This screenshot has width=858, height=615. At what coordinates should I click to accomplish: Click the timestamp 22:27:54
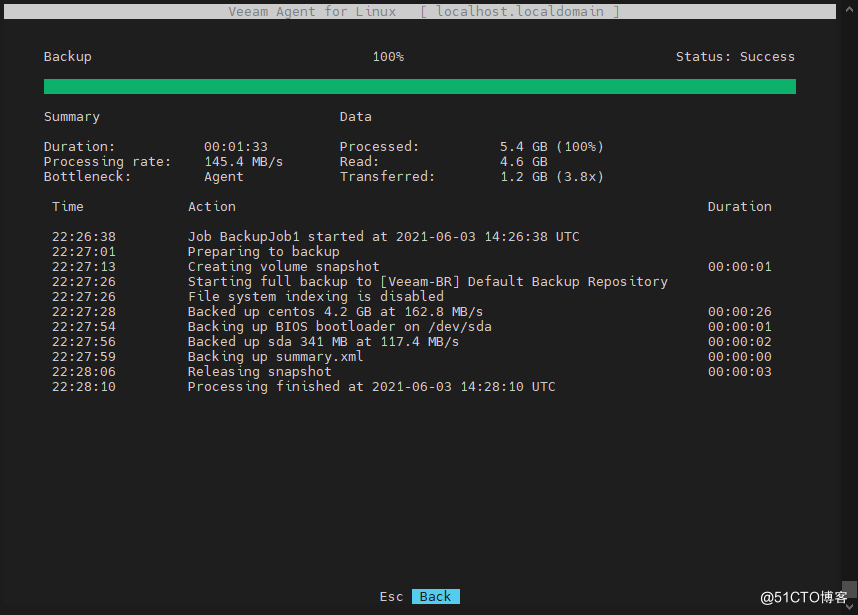pyautogui.click(x=84, y=327)
